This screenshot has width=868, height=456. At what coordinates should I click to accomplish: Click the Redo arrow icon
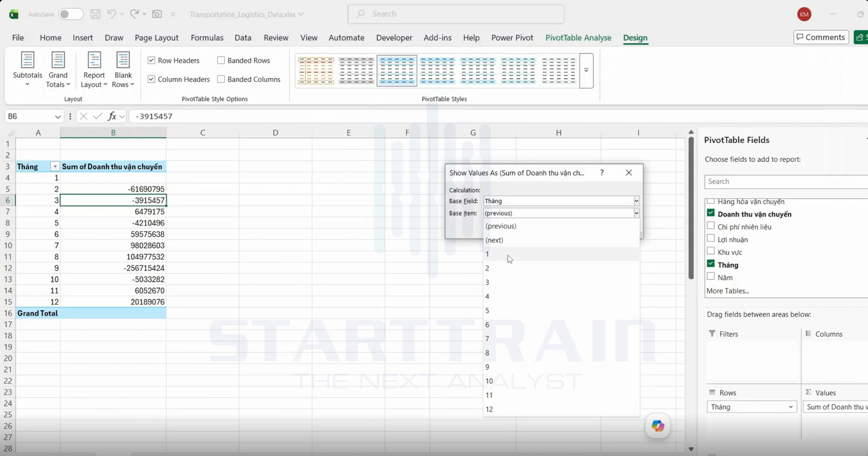coord(134,14)
